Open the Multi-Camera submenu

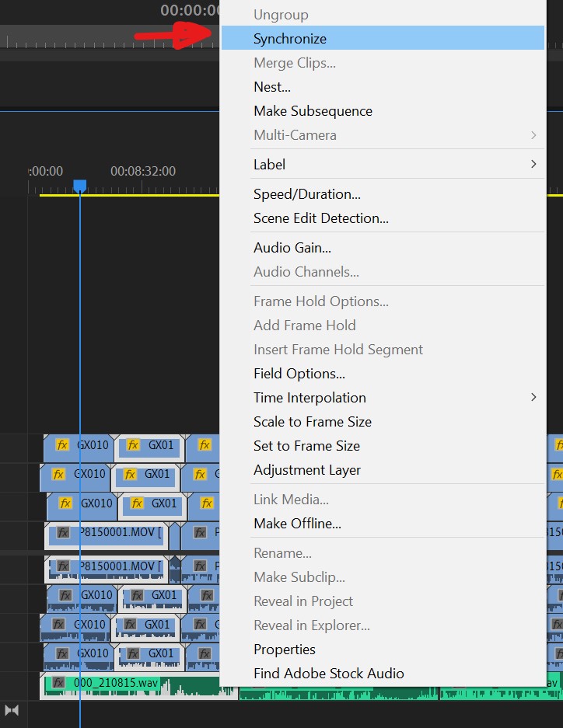pyautogui.click(x=295, y=134)
